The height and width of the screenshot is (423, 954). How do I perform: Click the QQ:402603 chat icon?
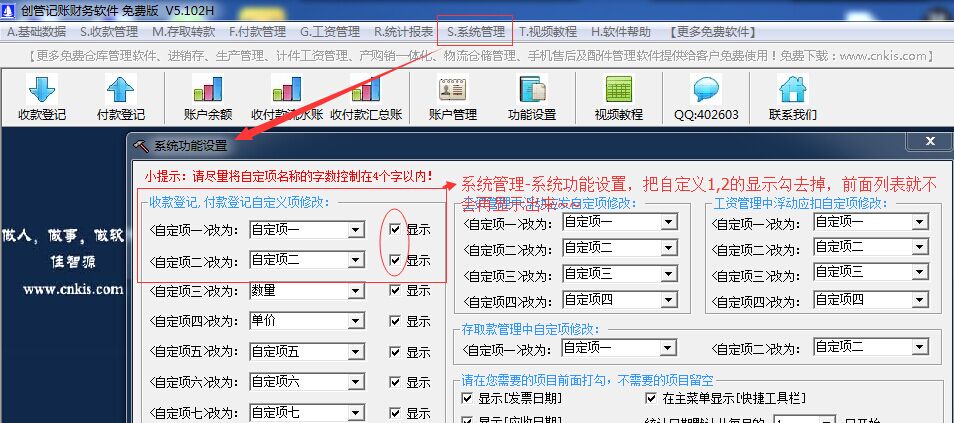pyautogui.click(x=706, y=97)
